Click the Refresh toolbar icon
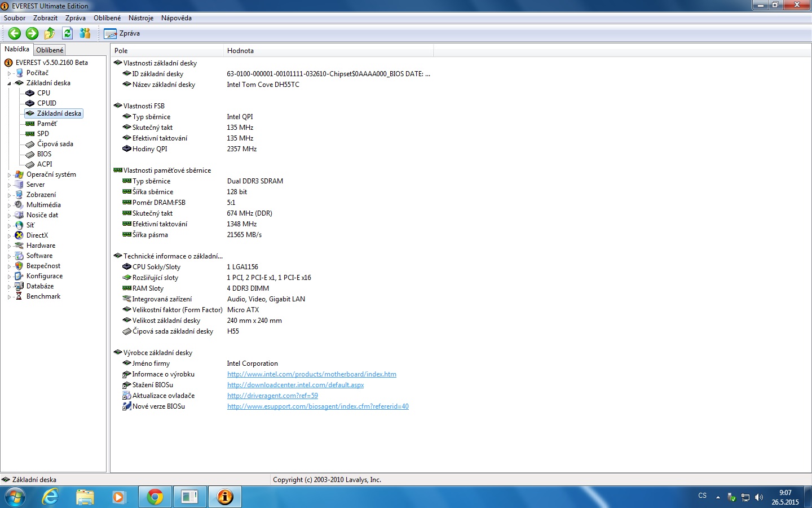This screenshot has height=508, width=812. pyautogui.click(x=68, y=33)
